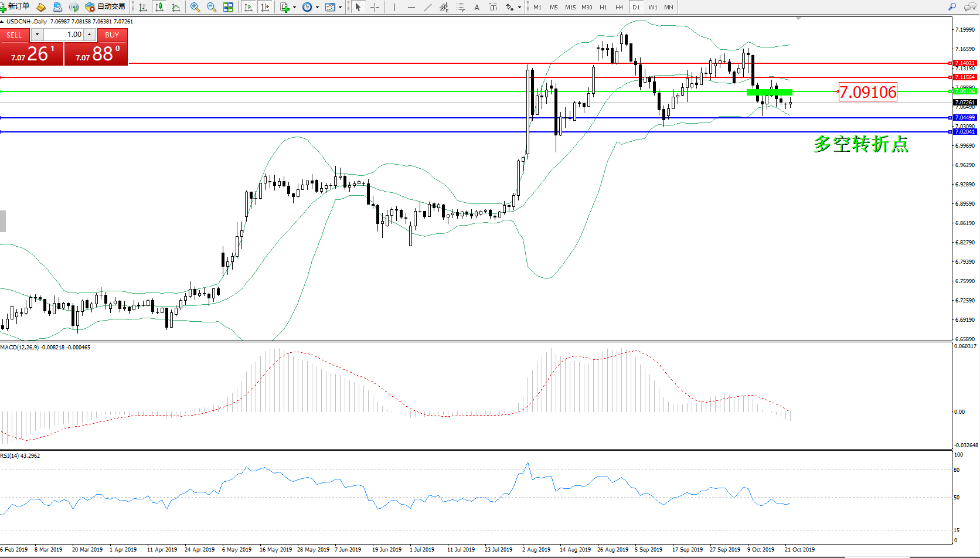The image size is (980, 558).
Task: Toggle the 自动交易 auto trading button
Action: [106, 7]
